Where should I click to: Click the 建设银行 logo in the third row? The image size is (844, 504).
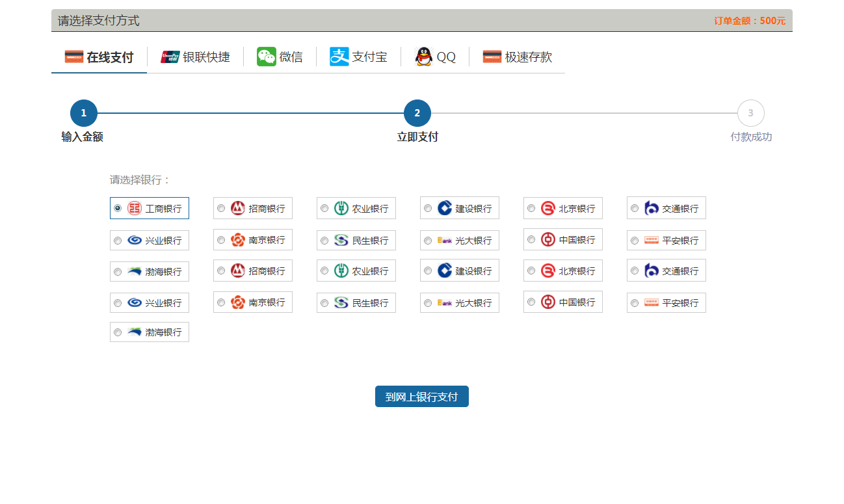445,271
